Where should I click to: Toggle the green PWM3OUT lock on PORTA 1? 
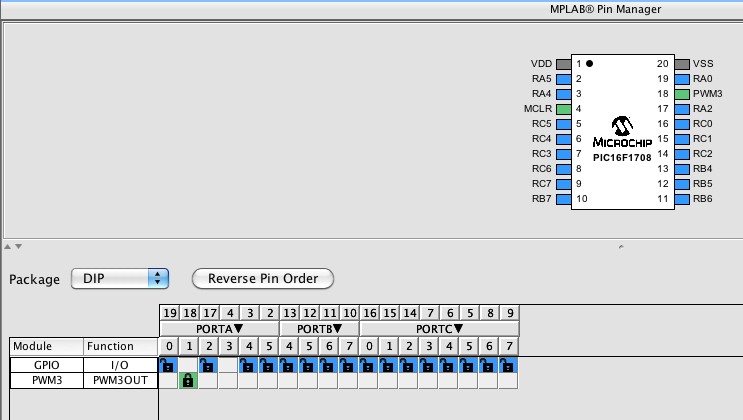click(x=188, y=380)
